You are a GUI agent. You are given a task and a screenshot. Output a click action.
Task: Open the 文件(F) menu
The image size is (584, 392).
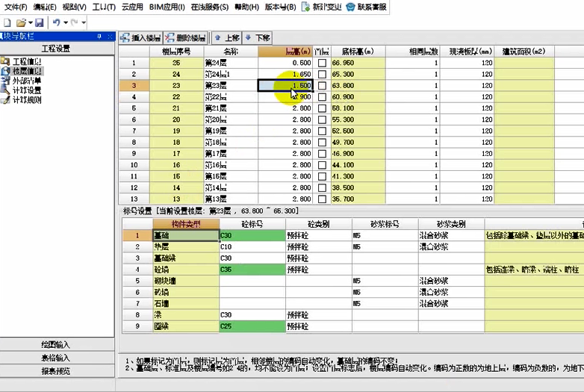coord(14,7)
